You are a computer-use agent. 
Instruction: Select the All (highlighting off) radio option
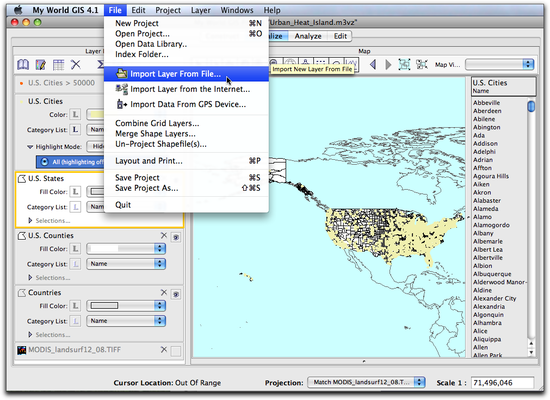click(45, 162)
